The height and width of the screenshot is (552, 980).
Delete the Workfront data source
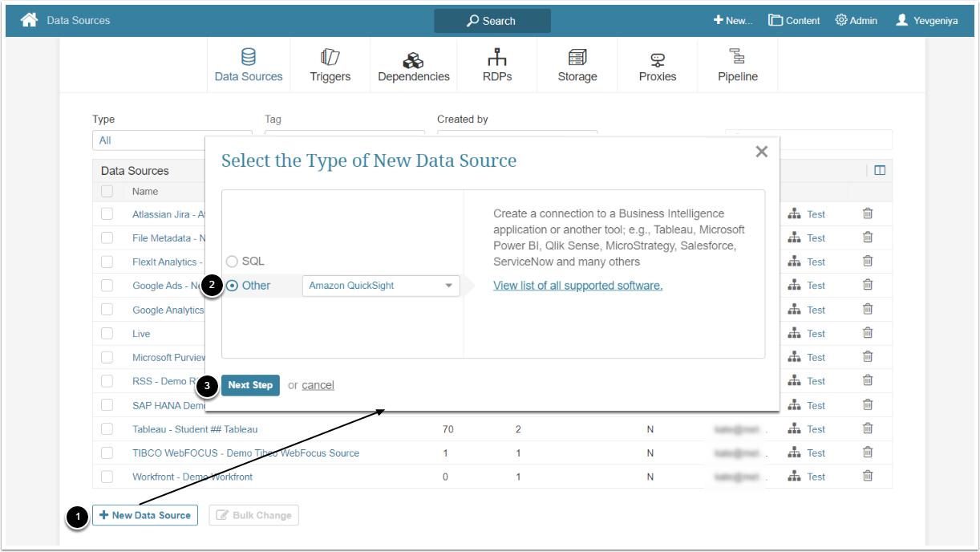(x=868, y=477)
